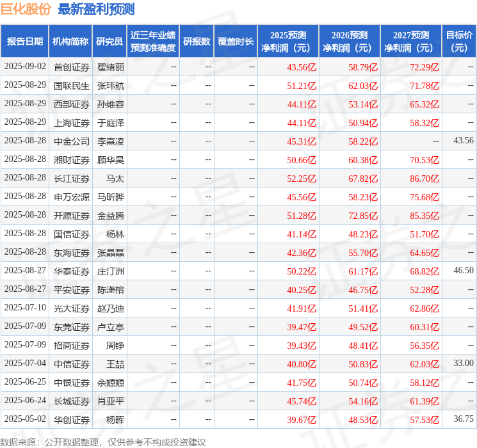
Task: Click the 巨化股份 stock name title
Action: 26,9
